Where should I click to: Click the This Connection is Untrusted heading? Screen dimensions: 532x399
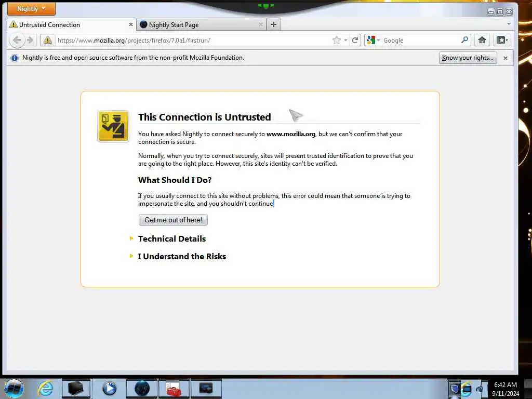[x=205, y=117]
